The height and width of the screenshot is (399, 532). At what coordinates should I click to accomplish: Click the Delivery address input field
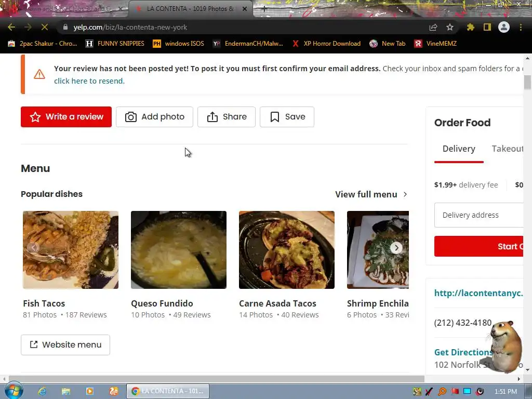[x=478, y=215]
